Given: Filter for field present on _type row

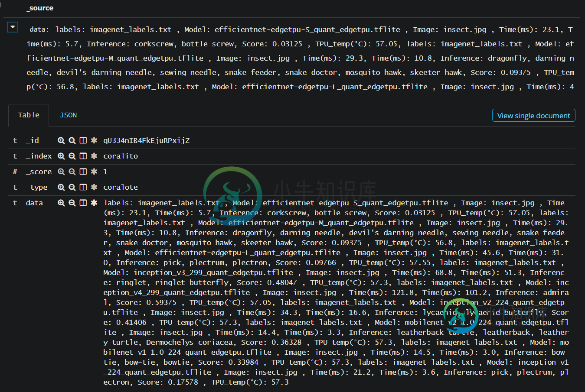Looking at the screenshot, I should (x=94, y=187).
